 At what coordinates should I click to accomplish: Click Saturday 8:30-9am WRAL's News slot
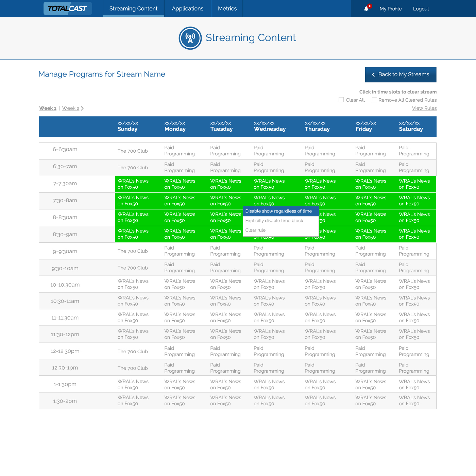414,234
